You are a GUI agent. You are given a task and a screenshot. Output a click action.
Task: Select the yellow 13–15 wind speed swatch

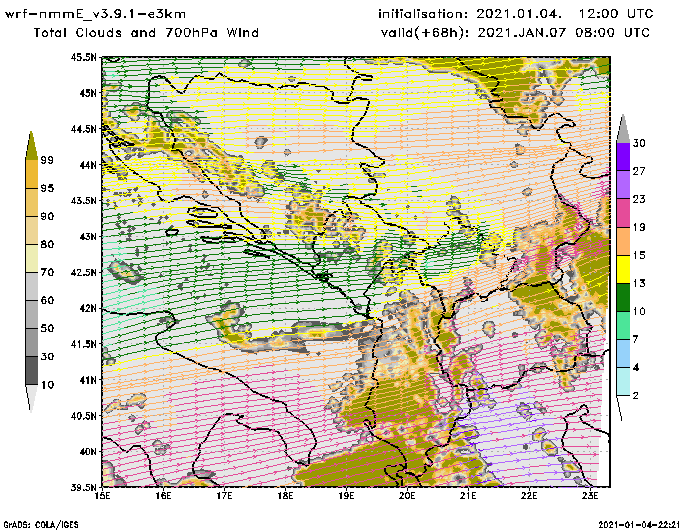tap(623, 269)
